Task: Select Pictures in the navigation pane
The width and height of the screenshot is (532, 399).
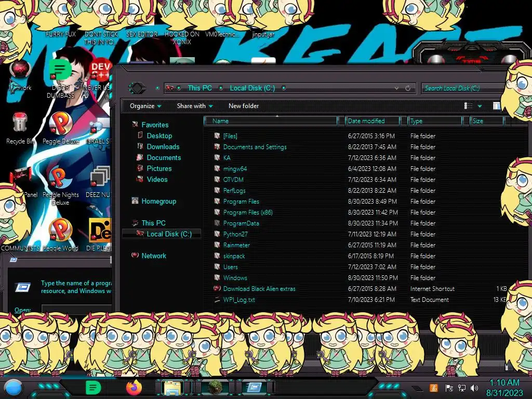Action: (x=159, y=168)
